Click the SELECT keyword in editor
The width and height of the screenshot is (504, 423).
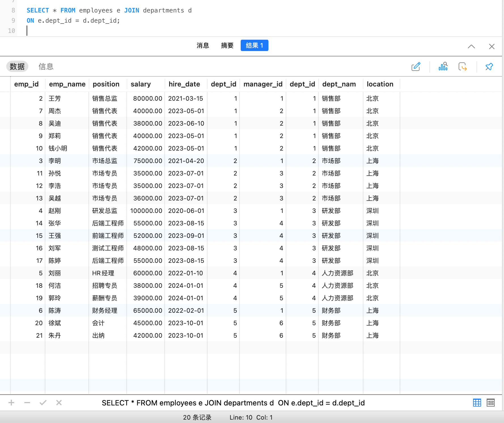point(38,10)
